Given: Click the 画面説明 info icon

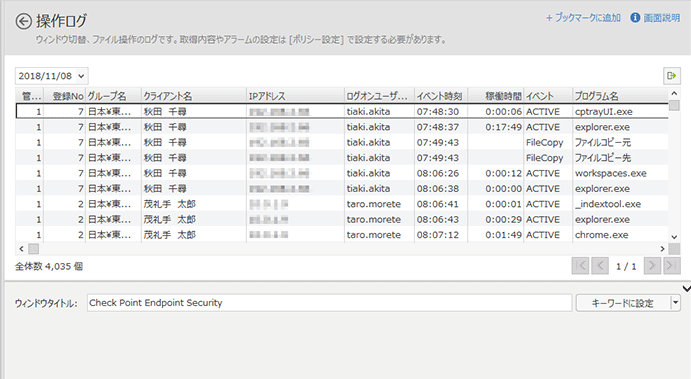Looking at the screenshot, I should (635, 18).
